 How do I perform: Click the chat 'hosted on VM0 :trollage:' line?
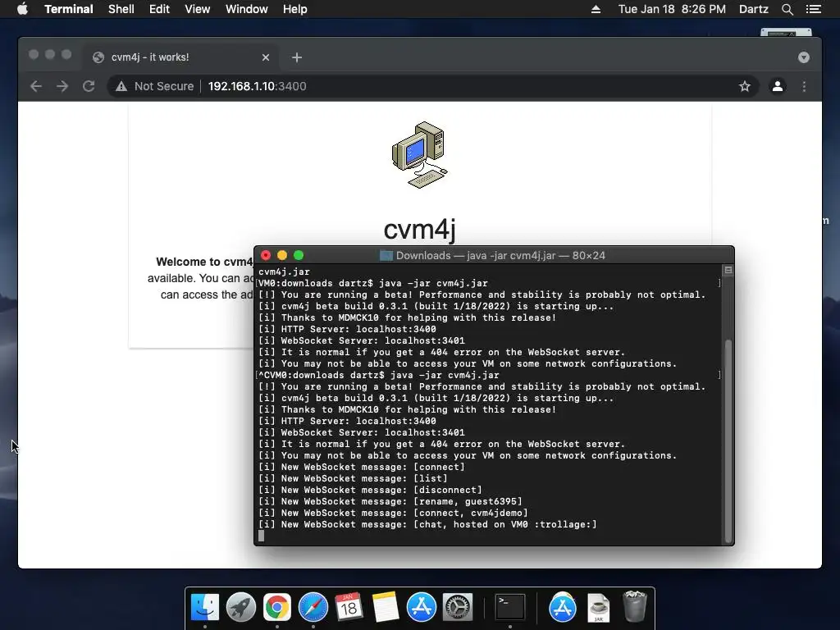click(x=427, y=524)
